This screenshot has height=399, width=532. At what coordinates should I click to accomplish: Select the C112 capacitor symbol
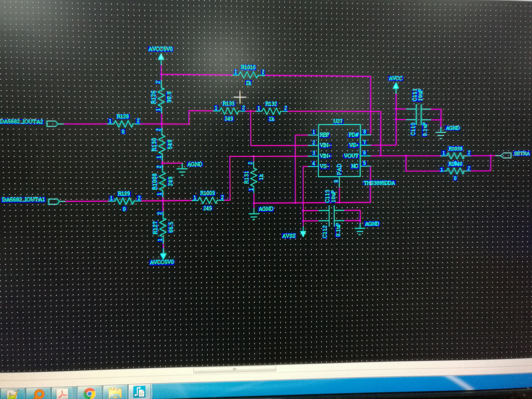[332, 221]
